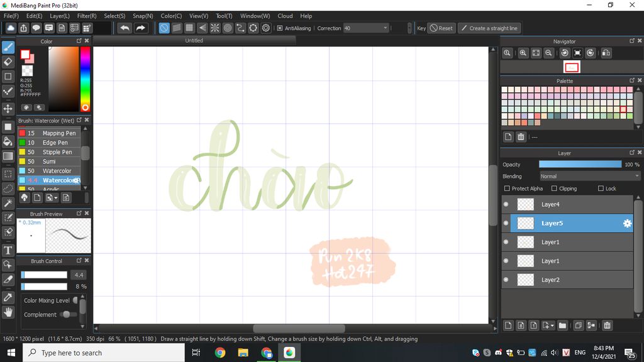Open File Explorer from the taskbar

point(243,353)
